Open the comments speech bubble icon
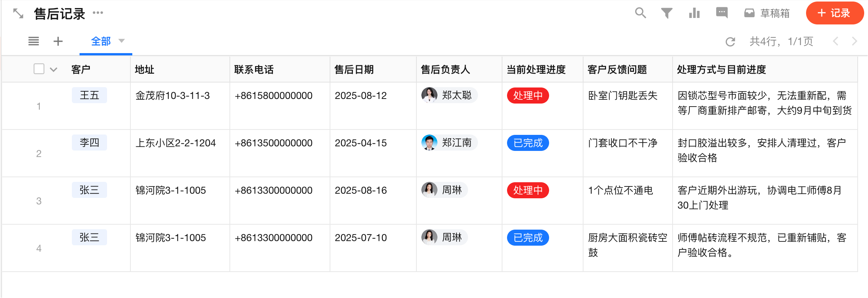Viewport: 868px width, 298px height. [x=722, y=13]
